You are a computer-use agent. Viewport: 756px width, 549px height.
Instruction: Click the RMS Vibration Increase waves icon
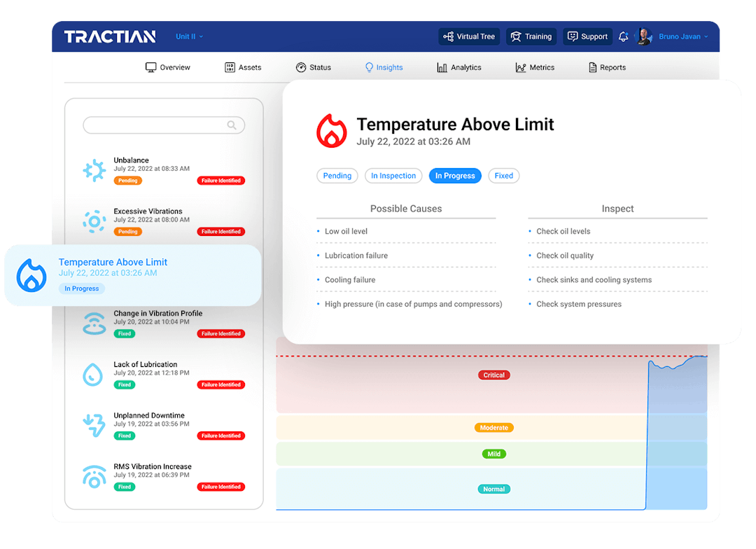(x=94, y=476)
